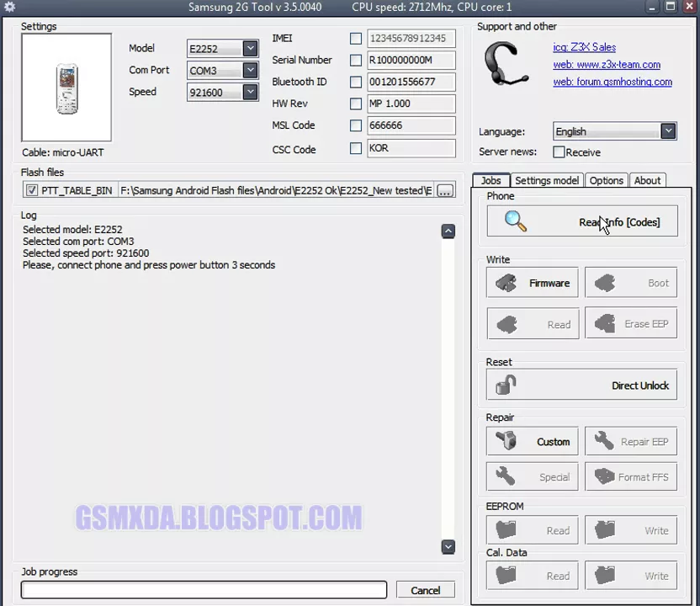The width and height of the screenshot is (700, 606).
Task: Click log line 'Selected com port: COM3'
Action: coord(78,242)
